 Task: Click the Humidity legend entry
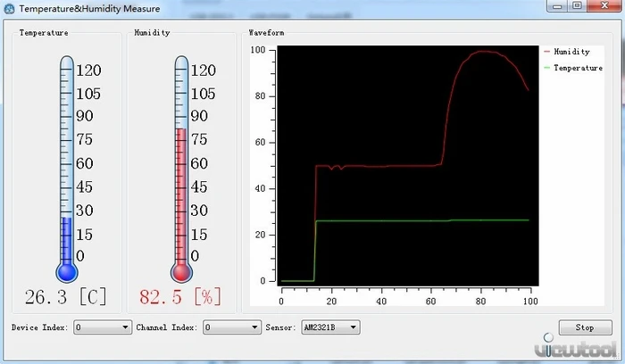(x=567, y=52)
